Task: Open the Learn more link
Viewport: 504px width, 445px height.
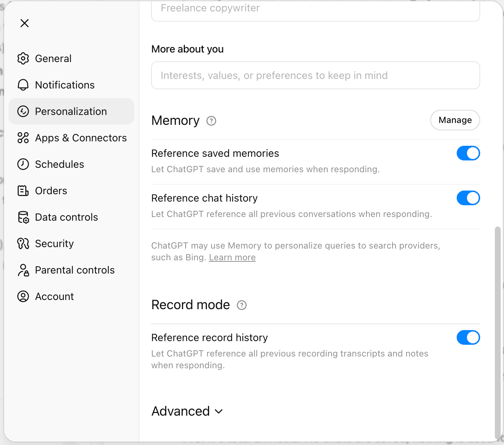Action: click(232, 258)
